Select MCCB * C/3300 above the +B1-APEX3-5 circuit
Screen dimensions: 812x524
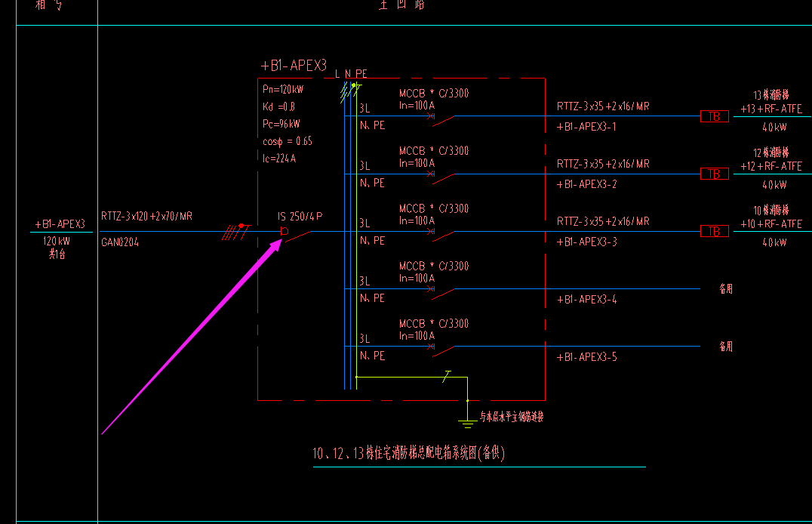(x=434, y=323)
